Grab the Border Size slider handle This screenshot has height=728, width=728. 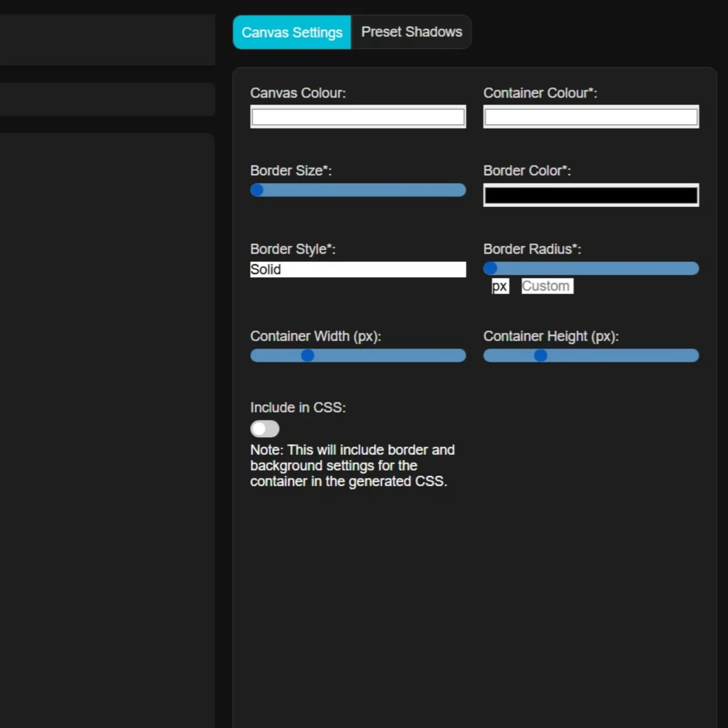(x=257, y=190)
